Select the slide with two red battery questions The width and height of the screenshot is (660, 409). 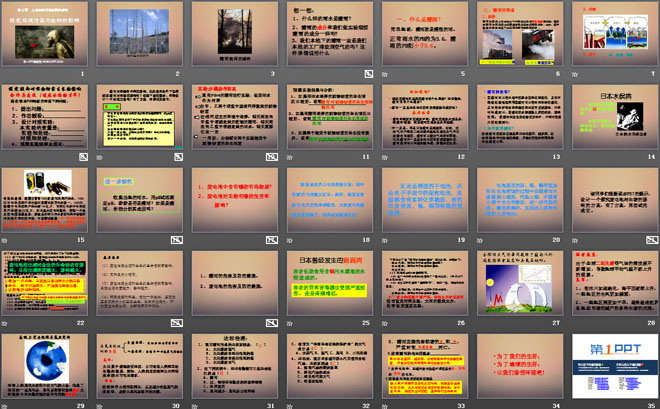click(235, 199)
